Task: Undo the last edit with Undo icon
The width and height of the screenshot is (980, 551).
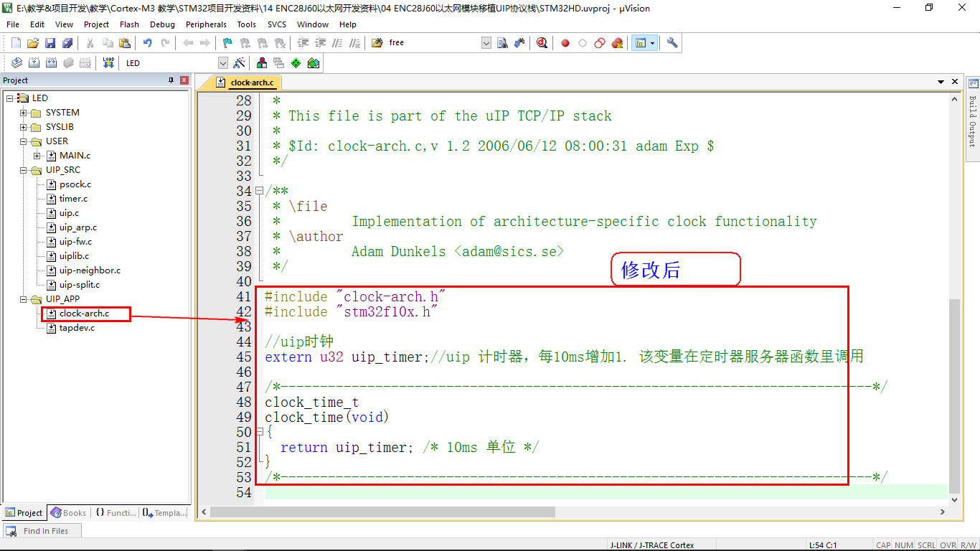Action: pos(148,43)
